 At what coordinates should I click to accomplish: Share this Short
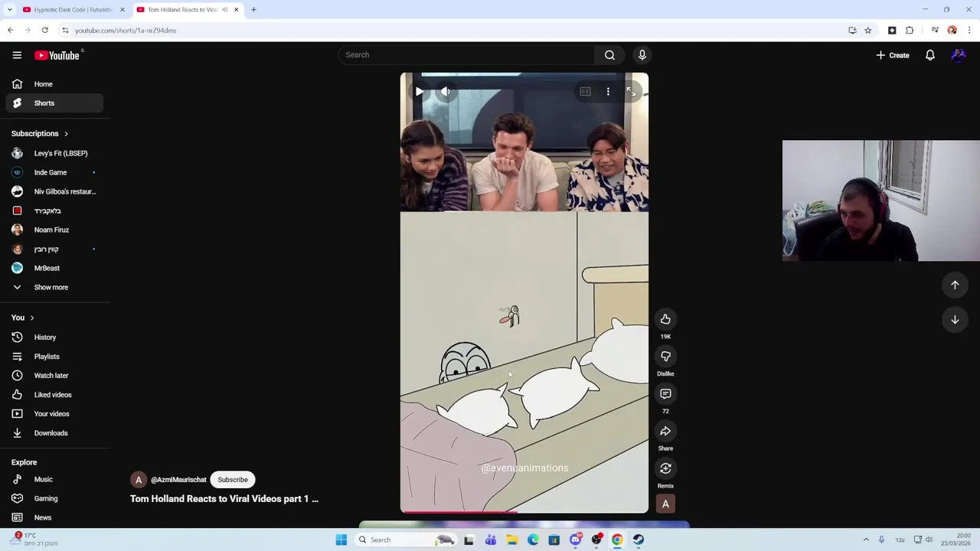(665, 432)
